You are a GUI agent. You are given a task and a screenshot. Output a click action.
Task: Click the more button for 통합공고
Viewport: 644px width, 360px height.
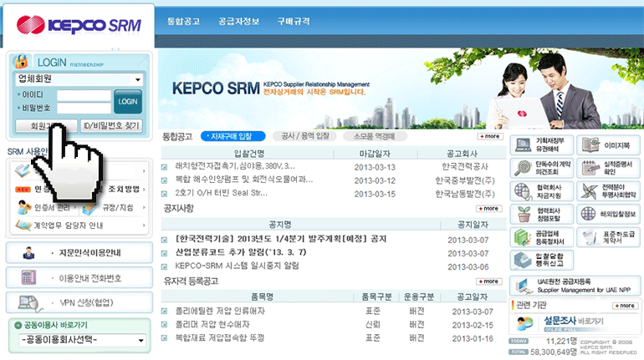click(490, 136)
